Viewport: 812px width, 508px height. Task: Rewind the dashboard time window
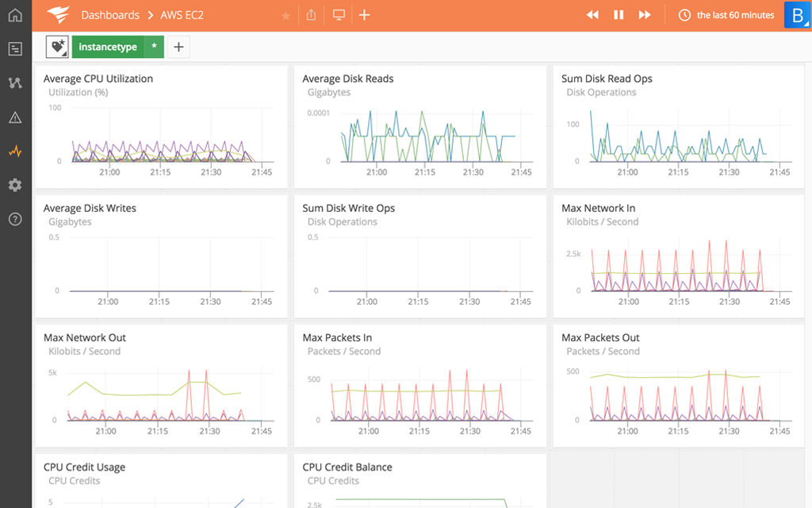coord(592,15)
